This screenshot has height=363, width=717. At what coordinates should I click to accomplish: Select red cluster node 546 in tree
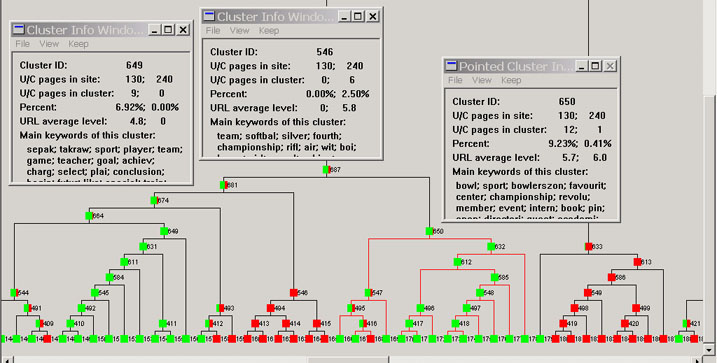pos(294,293)
